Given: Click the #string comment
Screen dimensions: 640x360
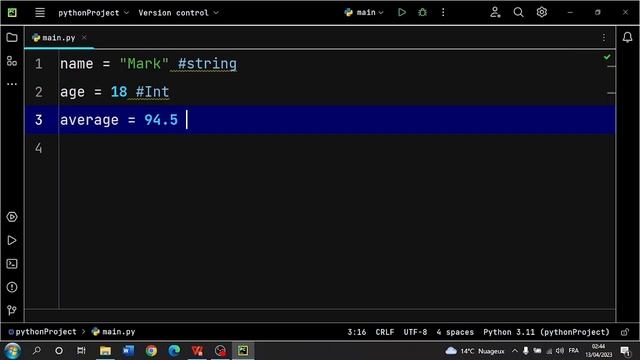Looking at the screenshot, I should point(207,64).
